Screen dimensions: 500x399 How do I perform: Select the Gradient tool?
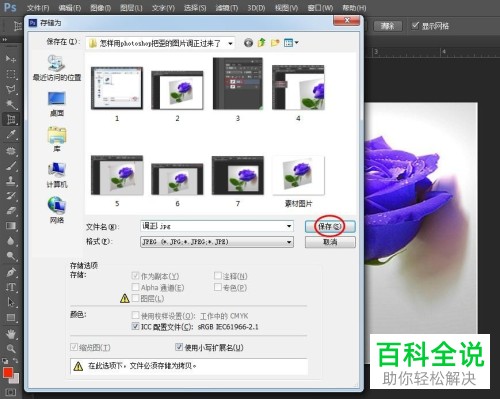pos(11,226)
